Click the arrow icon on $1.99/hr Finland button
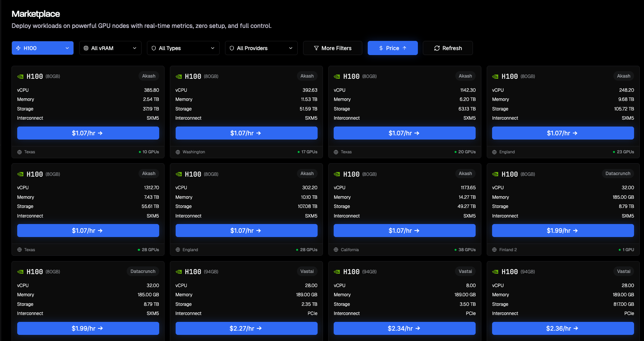The image size is (644, 341). tap(576, 231)
